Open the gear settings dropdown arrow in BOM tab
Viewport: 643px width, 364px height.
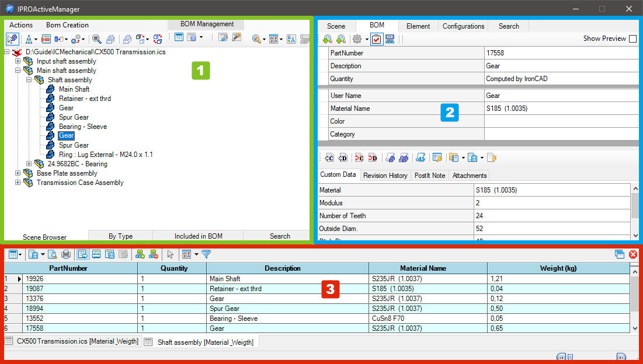(x=367, y=39)
